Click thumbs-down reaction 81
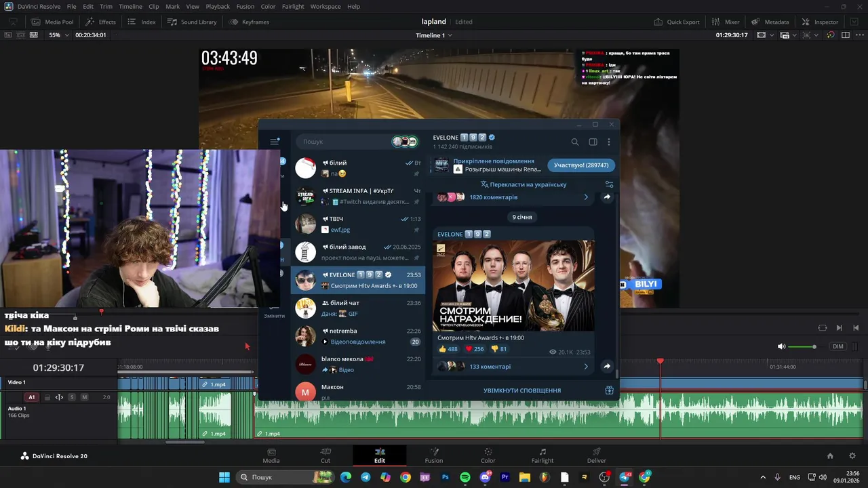The height and width of the screenshot is (488, 868). click(x=498, y=349)
